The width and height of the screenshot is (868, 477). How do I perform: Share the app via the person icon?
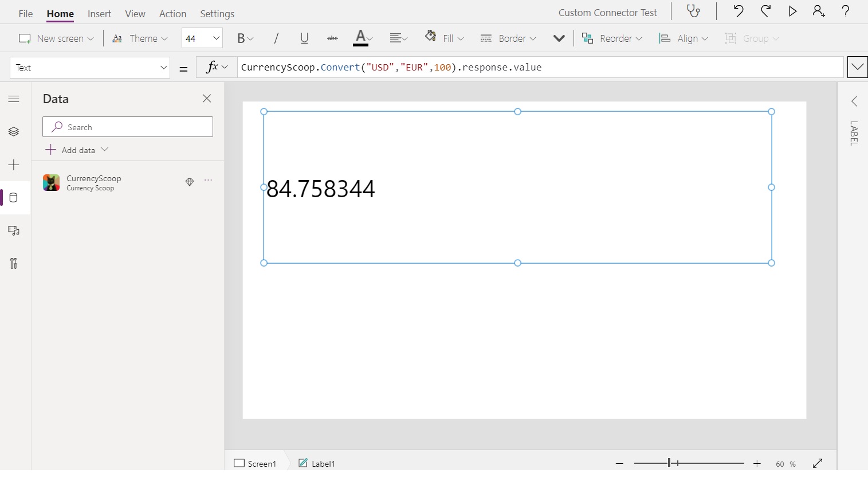point(818,11)
